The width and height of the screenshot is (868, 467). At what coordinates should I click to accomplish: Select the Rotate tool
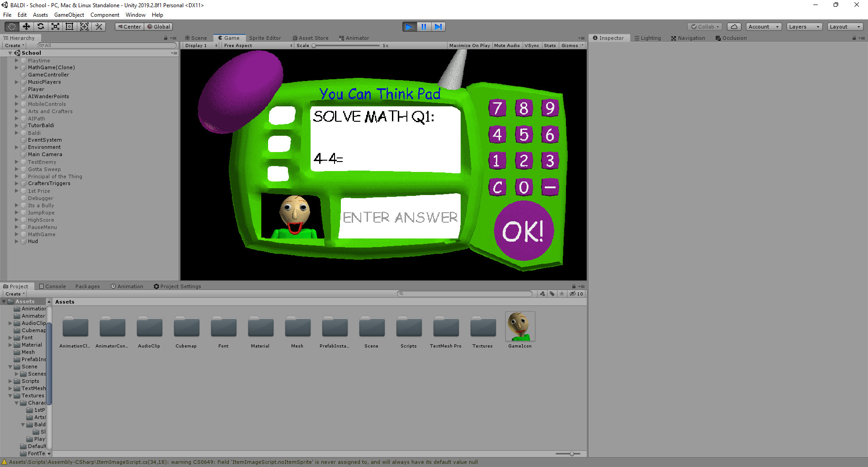coord(41,27)
